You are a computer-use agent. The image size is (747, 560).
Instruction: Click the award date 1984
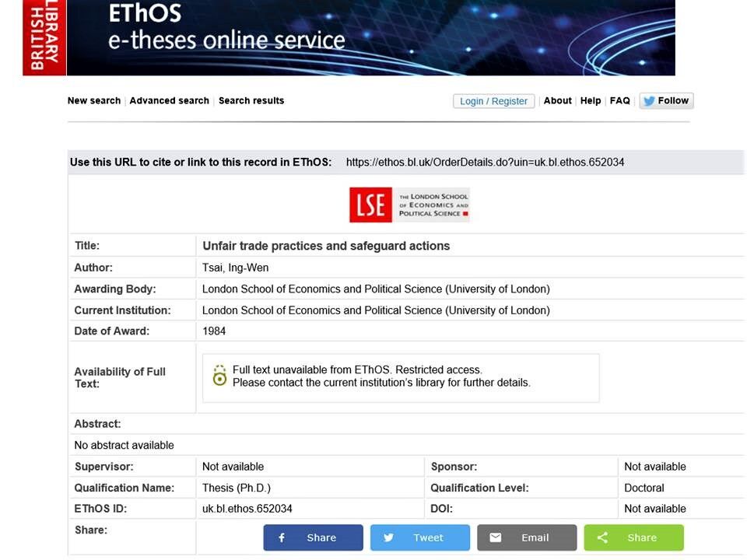[214, 331]
